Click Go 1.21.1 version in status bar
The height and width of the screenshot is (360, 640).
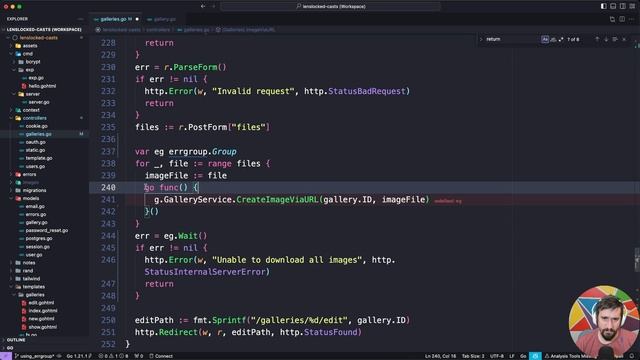tap(79, 356)
